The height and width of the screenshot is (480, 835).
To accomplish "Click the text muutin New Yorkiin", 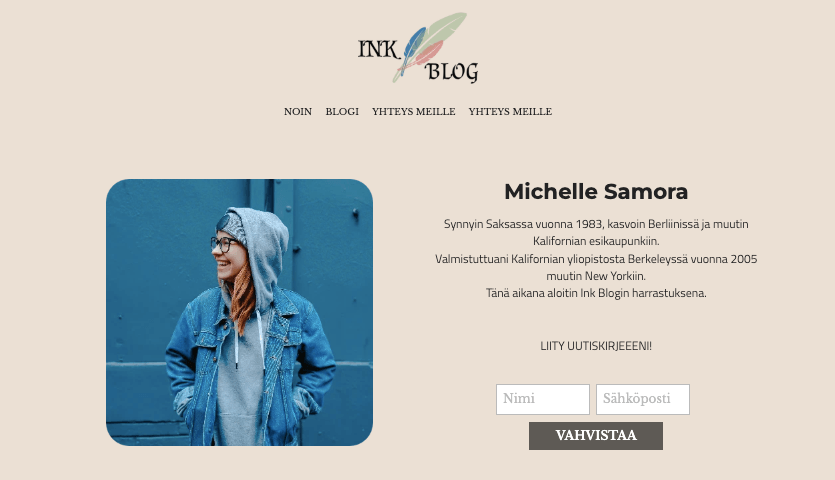I will (x=596, y=276).
